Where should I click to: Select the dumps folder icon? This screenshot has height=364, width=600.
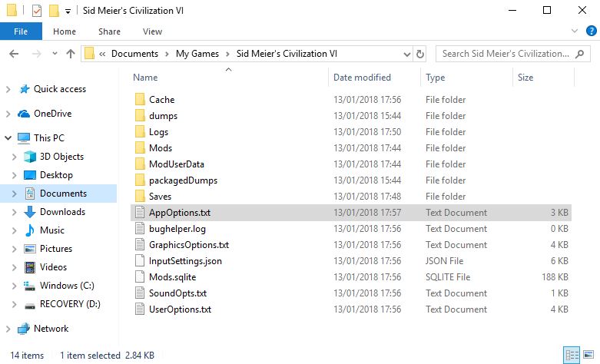[x=140, y=115]
